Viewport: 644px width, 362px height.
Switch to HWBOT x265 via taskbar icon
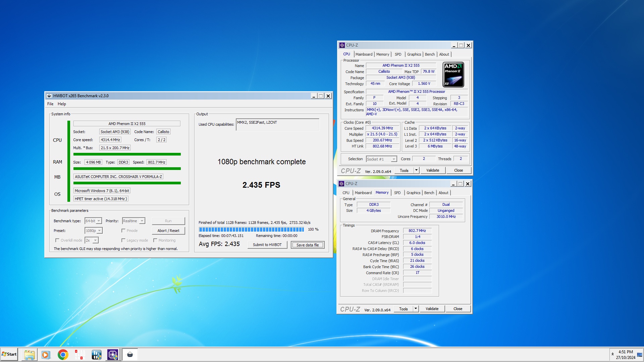click(x=130, y=354)
